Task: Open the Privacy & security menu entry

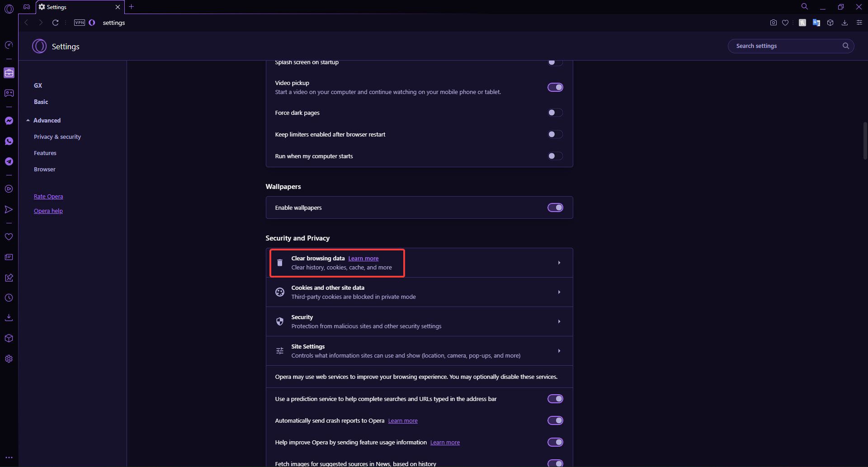Action: coord(57,137)
